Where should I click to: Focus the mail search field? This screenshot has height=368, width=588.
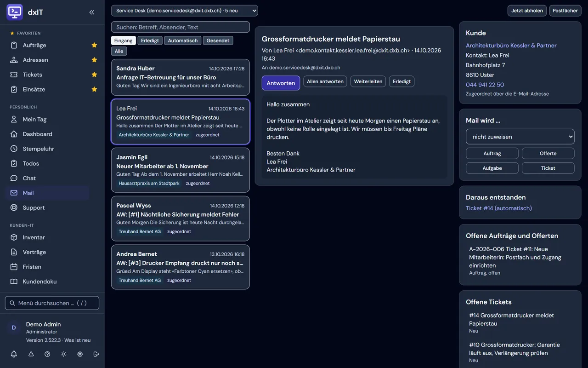(181, 27)
